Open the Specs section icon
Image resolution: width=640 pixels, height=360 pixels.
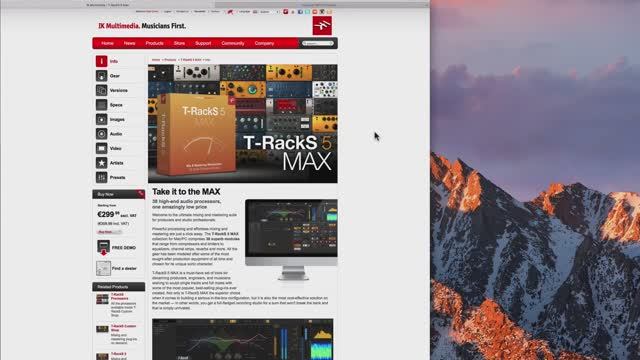[102, 105]
